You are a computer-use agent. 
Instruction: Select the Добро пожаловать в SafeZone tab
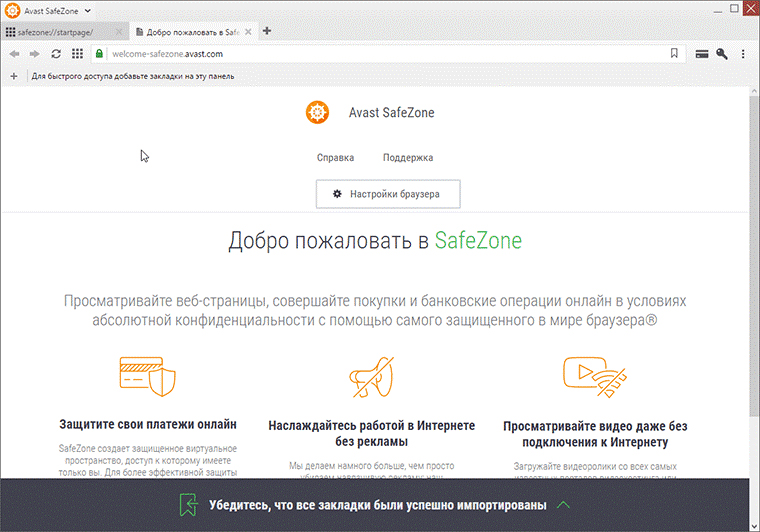[192, 32]
